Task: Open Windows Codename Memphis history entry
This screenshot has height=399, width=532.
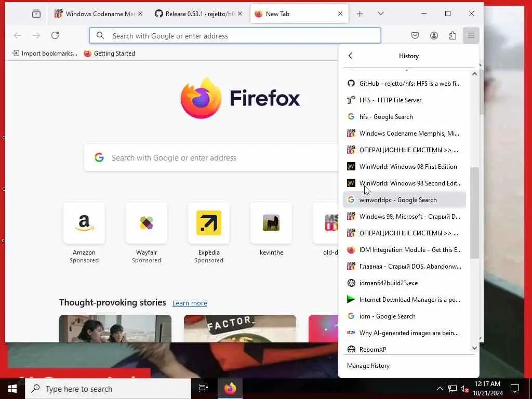Action: click(404, 134)
